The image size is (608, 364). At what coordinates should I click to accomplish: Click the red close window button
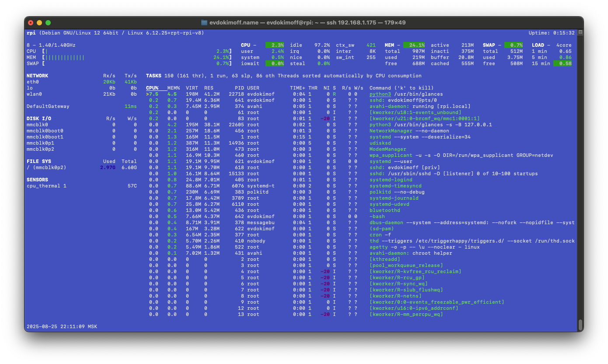point(31,23)
